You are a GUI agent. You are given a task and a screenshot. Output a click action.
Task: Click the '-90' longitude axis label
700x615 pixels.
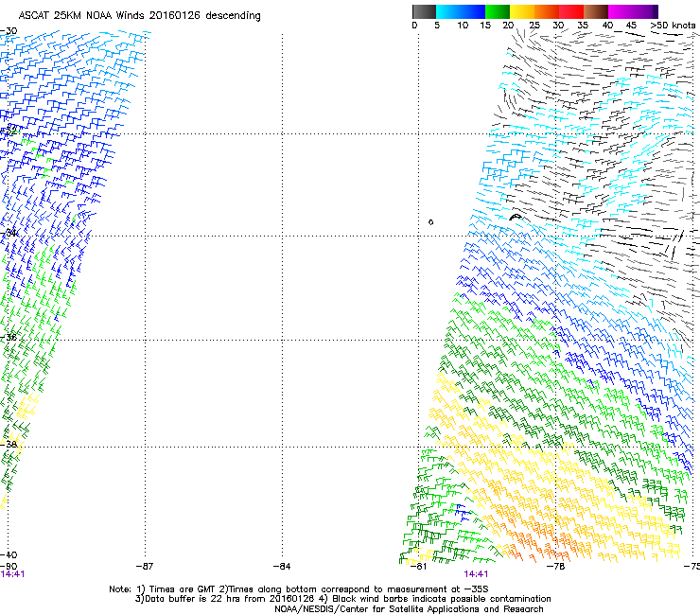pyautogui.click(x=9, y=566)
